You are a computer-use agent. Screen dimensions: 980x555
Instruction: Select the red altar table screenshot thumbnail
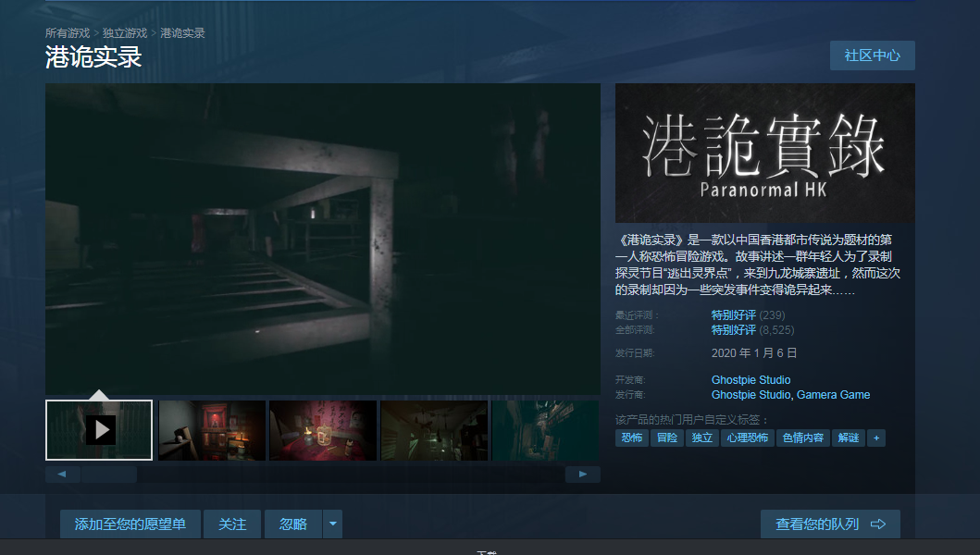[322, 430]
